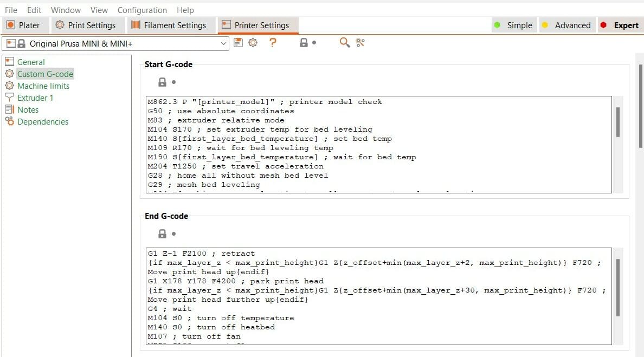The width and height of the screenshot is (644, 357).
Task: Click inside the End G-code text box
Action: (x=379, y=296)
